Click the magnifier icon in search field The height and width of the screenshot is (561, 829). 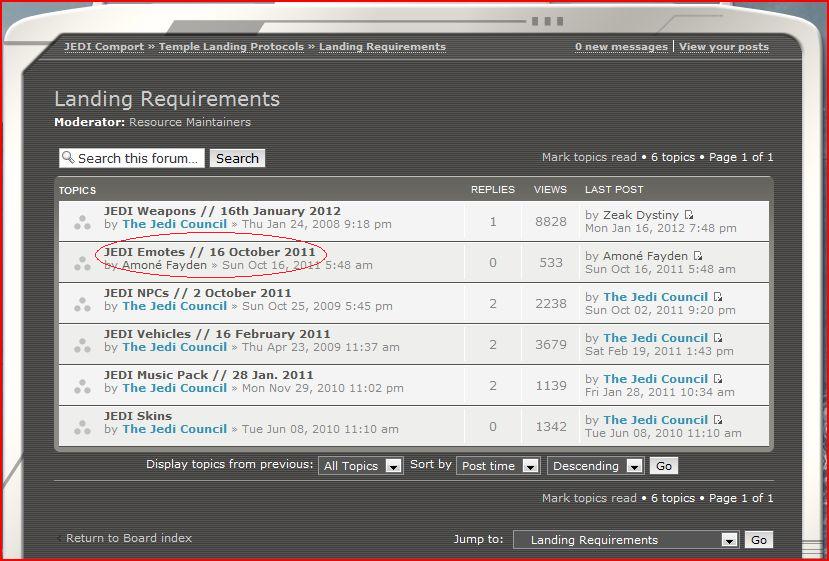[x=67, y=158]
